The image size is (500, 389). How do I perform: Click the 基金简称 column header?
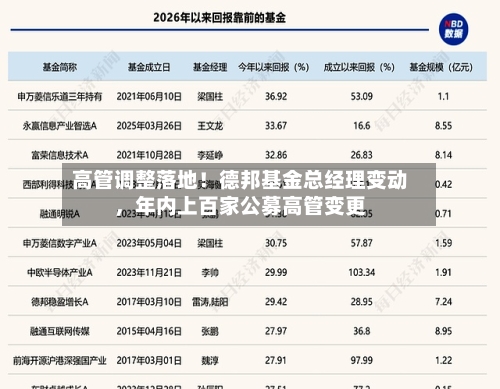point(60,67)
